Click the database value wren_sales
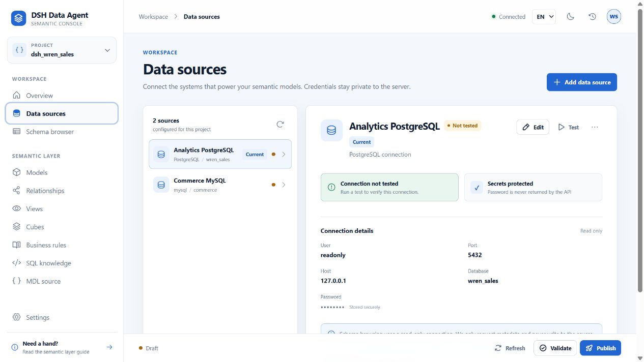 pyautogui.click(x=483, y=281)
